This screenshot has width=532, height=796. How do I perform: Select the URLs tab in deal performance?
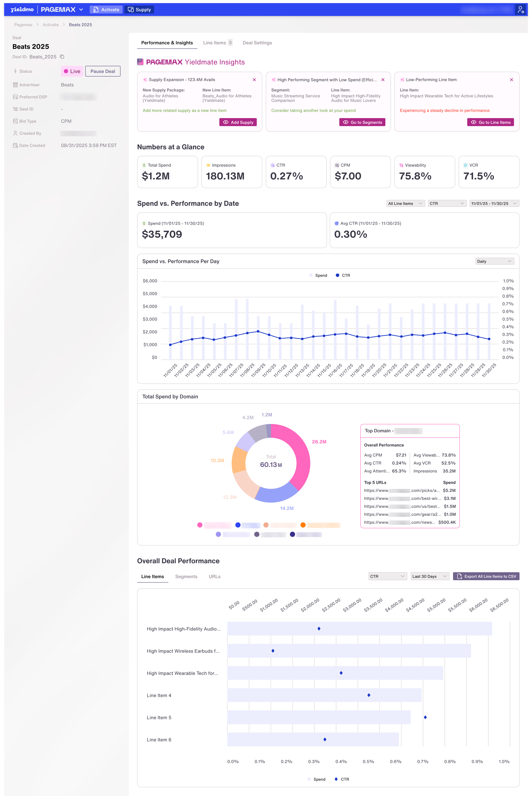coord(214,576)
